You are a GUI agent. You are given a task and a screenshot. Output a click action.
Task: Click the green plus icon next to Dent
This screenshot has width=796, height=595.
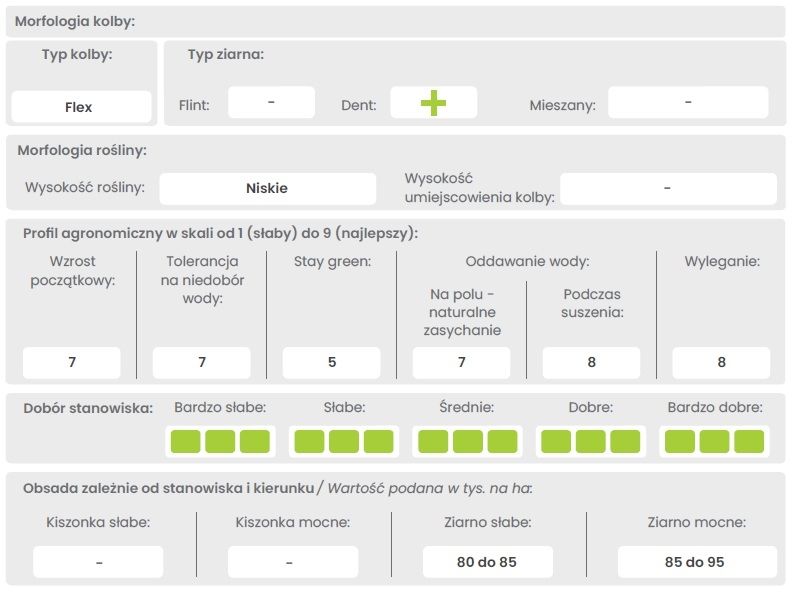pos(433,103)
